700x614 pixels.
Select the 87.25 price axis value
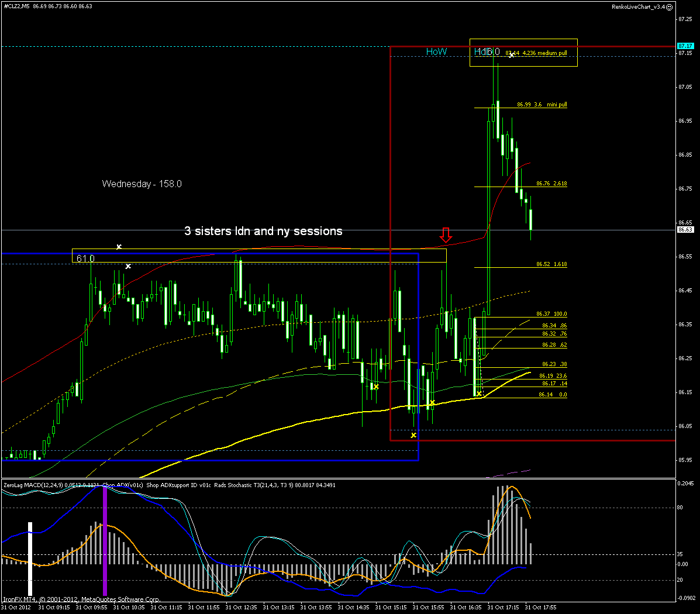coord(685,19)
